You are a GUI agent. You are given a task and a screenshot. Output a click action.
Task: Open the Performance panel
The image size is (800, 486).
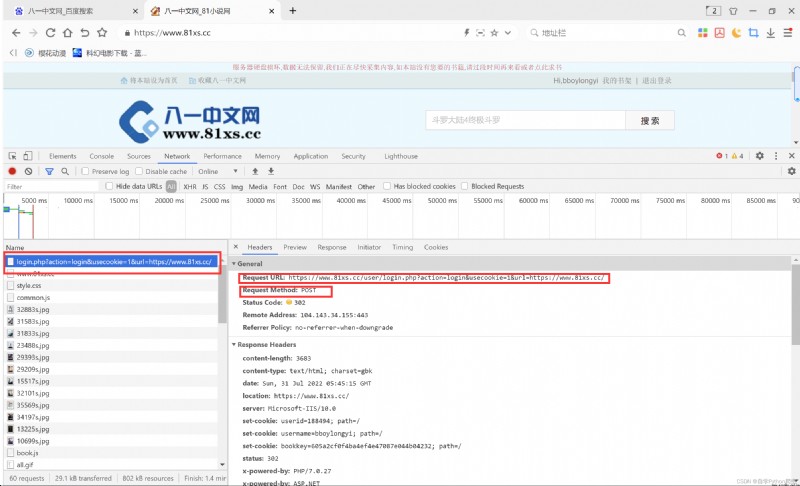222,156
